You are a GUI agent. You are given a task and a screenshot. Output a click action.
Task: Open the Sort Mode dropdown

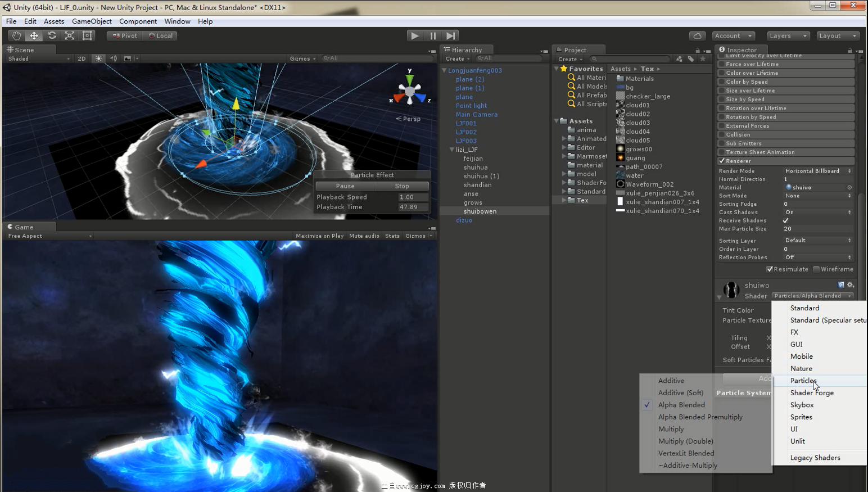818,196
